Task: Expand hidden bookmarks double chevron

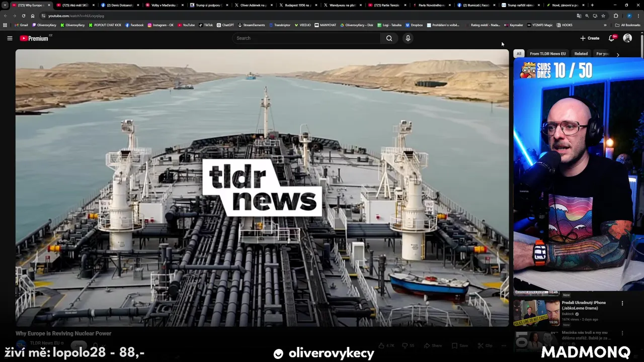Action: pyautogui.click(x=605, y=25)
